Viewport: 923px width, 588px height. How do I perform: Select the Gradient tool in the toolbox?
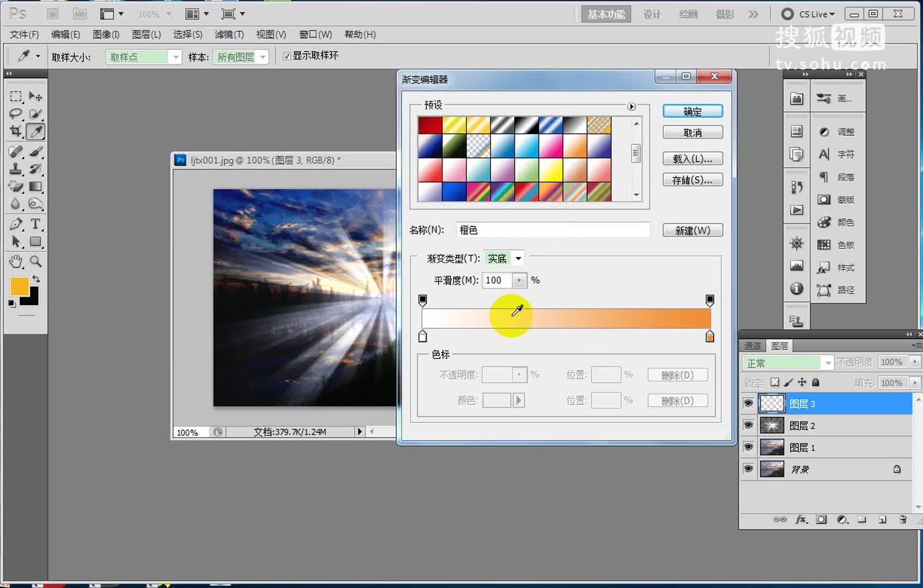tap(35, 187)
